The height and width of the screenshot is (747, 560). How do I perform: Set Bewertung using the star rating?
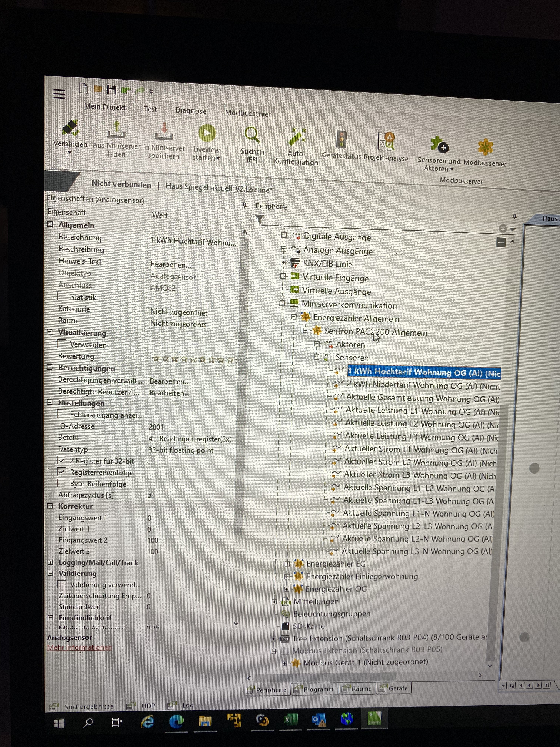[x=193, y=359]
